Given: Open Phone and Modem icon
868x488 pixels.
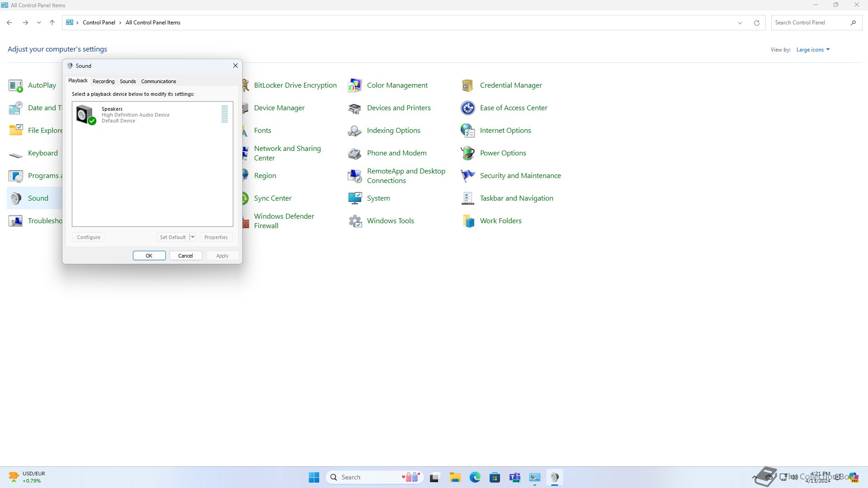Looking at the screenshot, I should coord(355,153).
